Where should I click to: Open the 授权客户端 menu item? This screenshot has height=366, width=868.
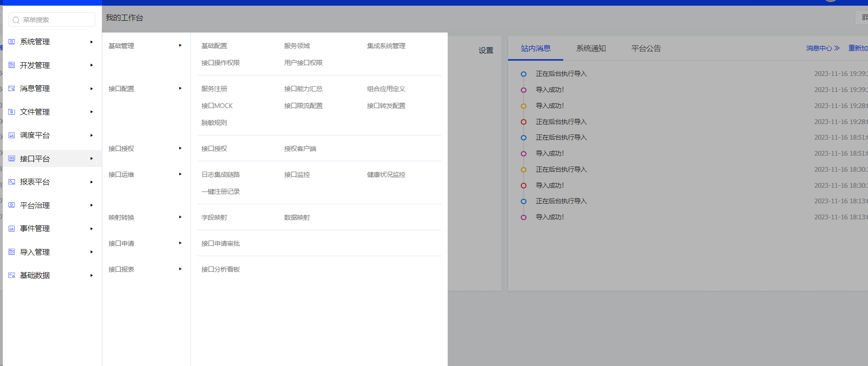click(x=300, y=149)
